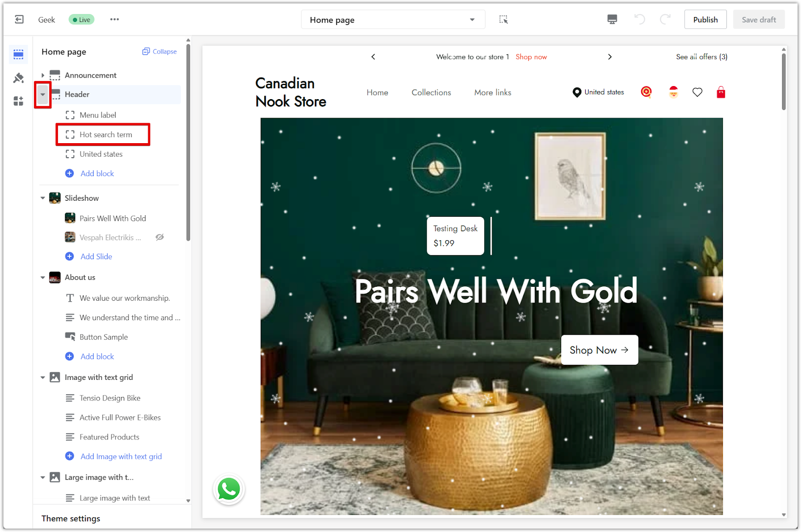This screenshot has height=532, width=801.
Task: Go to next announcement with right arrow
Action: [609, 57]
